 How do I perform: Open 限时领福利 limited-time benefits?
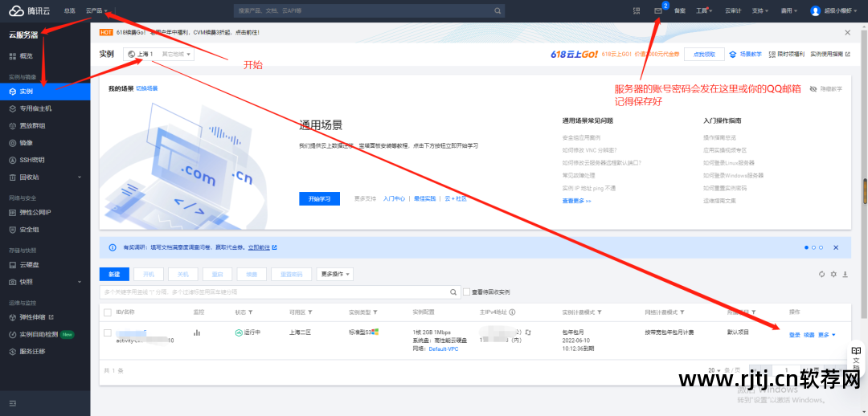[786, 55]
